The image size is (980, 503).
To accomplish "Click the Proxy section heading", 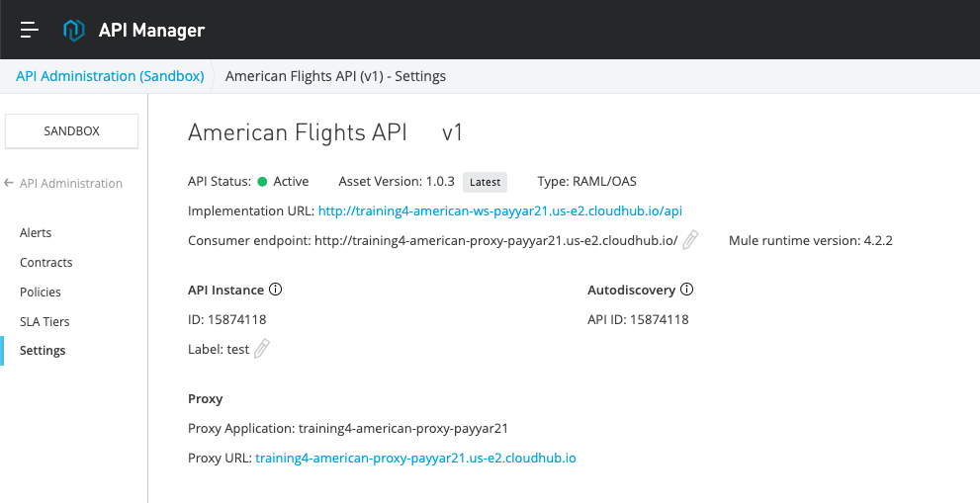I will tap(206, 398).
